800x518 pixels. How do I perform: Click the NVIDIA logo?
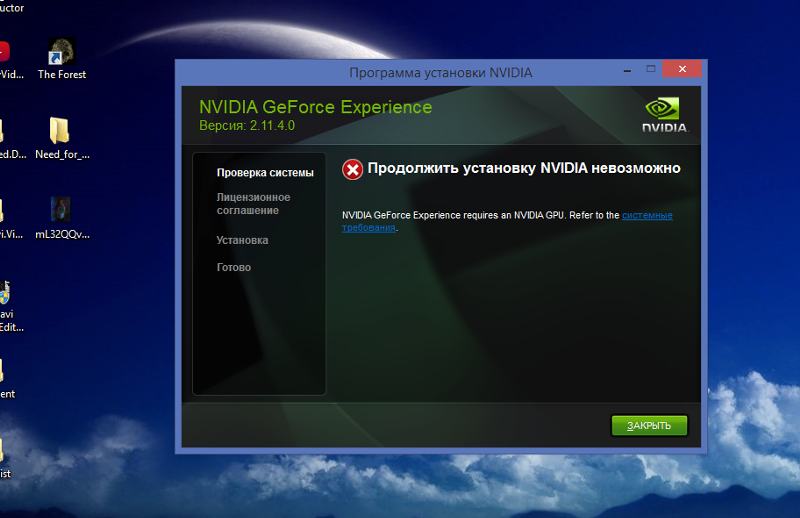(x=664, y=115)
